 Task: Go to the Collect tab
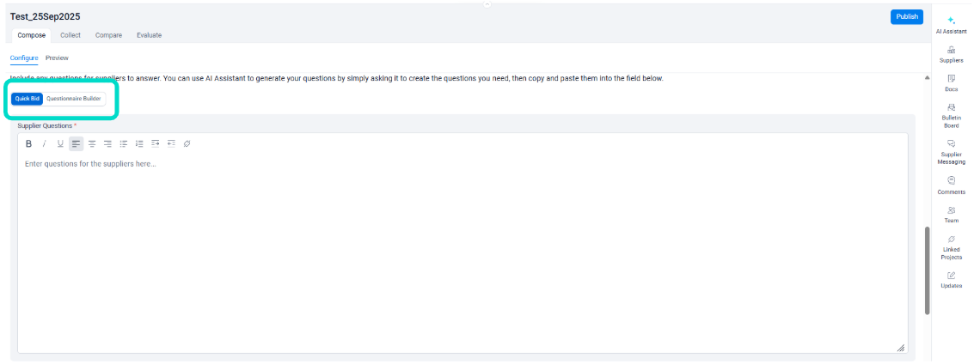click(70, 35)
